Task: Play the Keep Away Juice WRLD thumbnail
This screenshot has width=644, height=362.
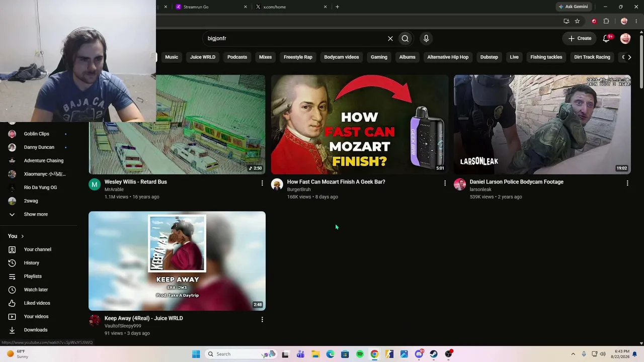Action: pos(177,261)
